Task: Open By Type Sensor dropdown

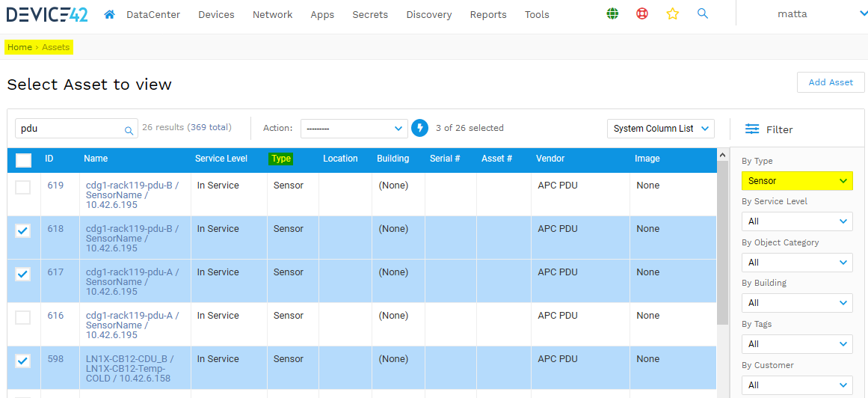Action: point(797,181)
